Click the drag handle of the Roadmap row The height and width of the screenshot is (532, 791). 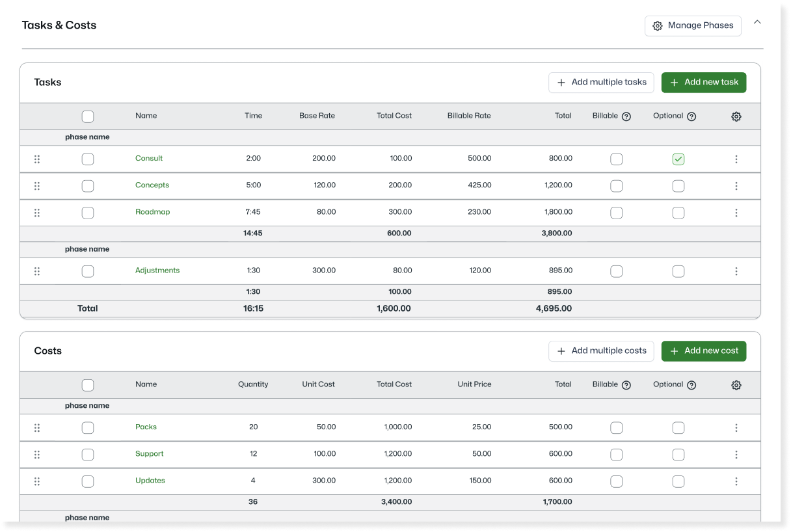tap(37, 213)
